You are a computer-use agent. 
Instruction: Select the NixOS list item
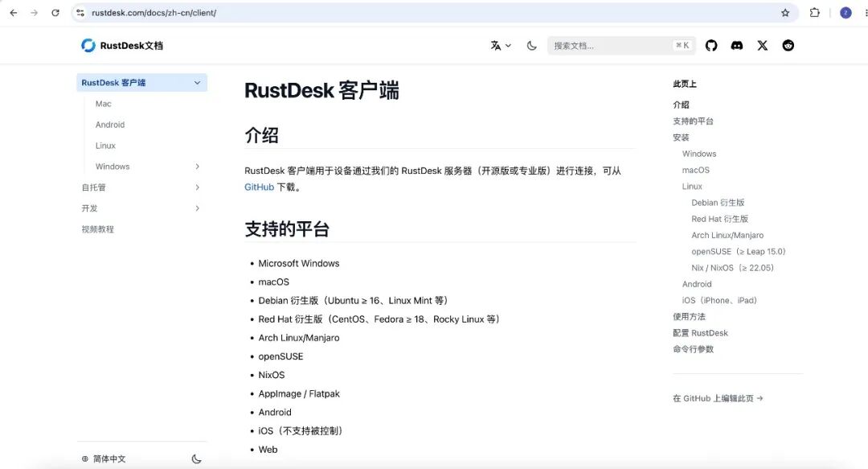coord(272,375)
